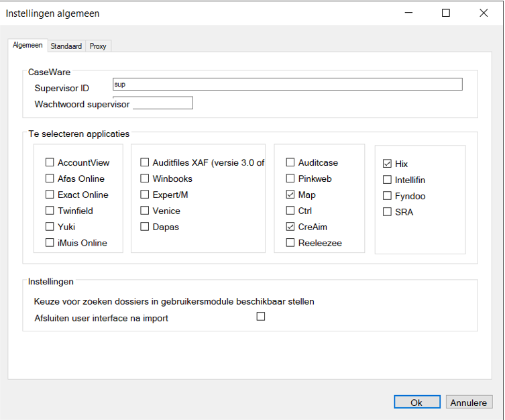Viewport: 505px width, 420px height.
Task: Check the Exact Online option
Action: pos(50,194)
